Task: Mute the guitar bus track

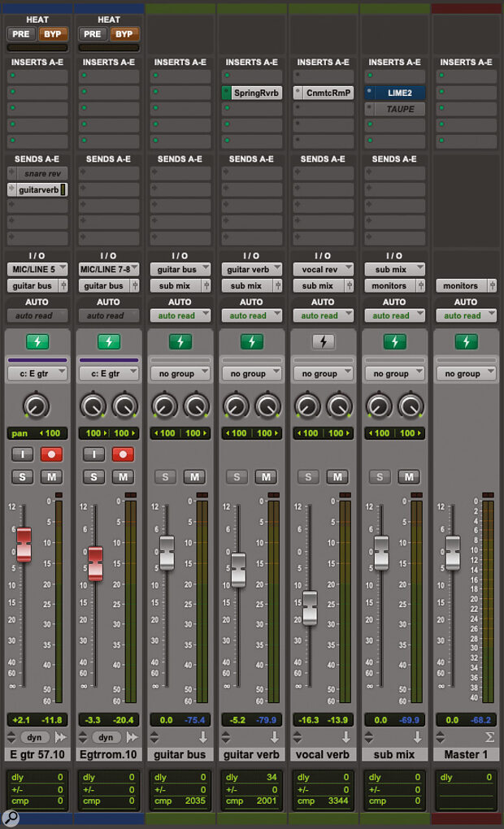Action: (194, 477)
